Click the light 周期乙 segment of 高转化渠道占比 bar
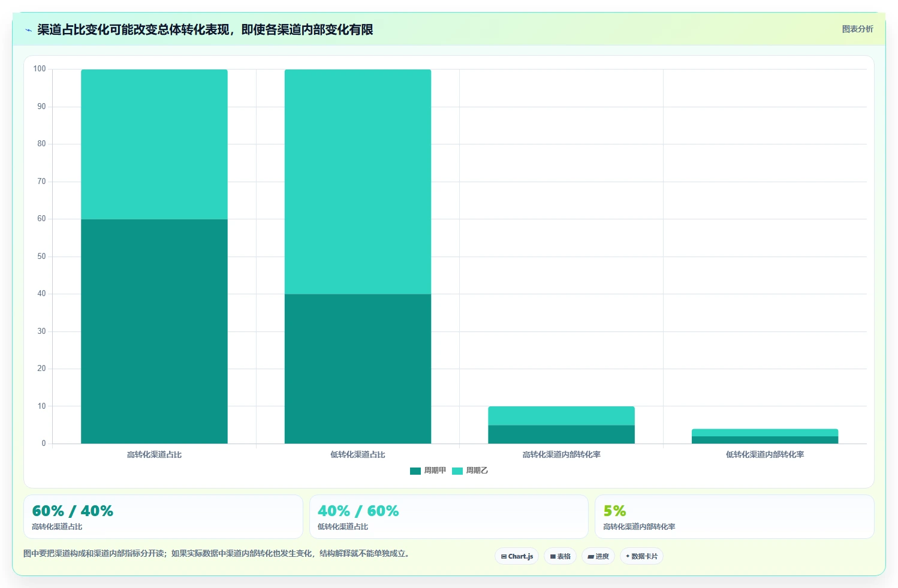 154,144
